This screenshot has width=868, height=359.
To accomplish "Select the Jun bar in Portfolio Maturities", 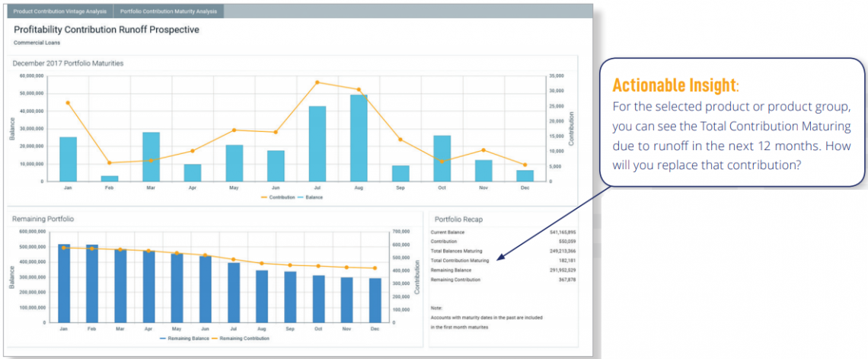I will (276, 165).
